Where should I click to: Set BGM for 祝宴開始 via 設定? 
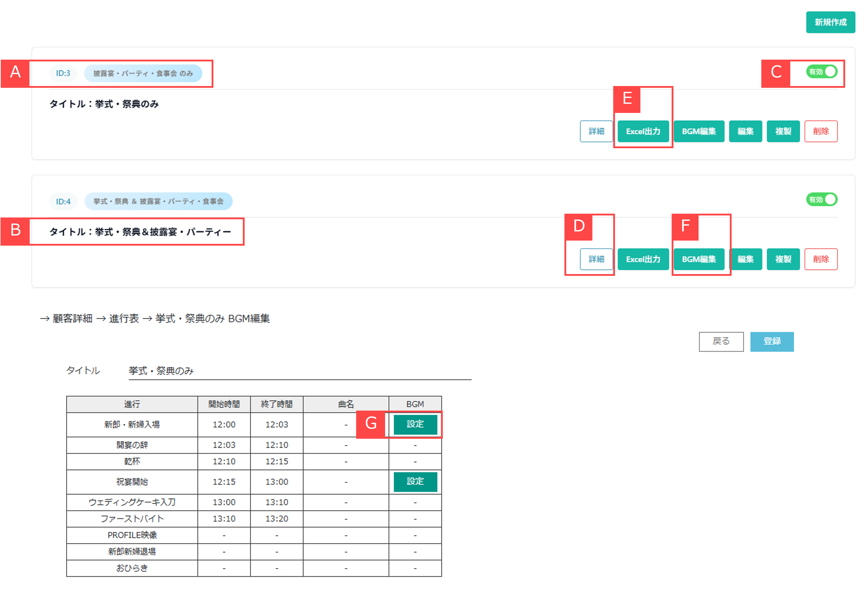[x=415, y=482]
